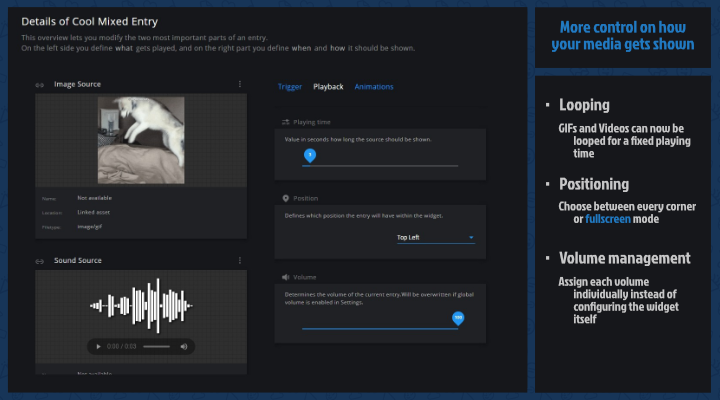Click 'Details of Cool Mixed Entry' title

pyautogui.click(x=90, y=22)
